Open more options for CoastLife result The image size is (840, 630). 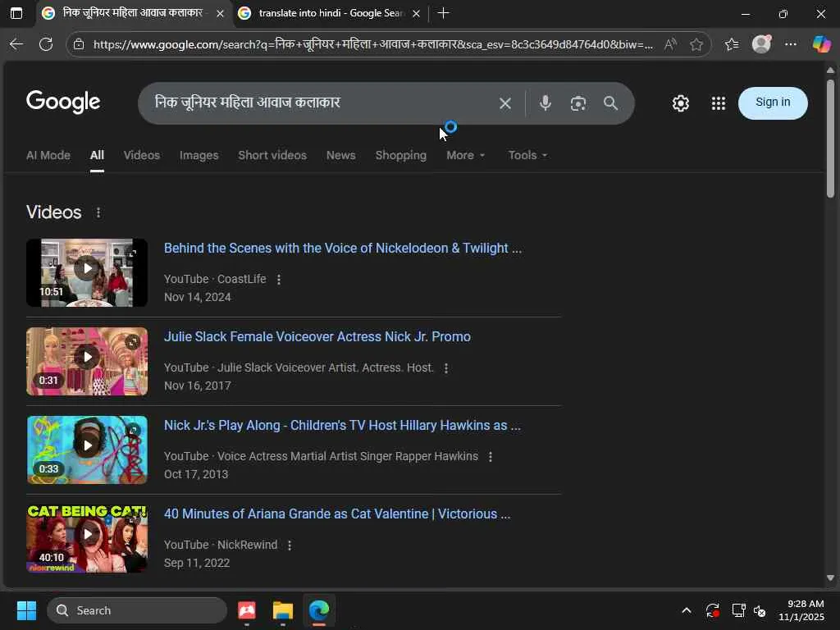pyautogui.click(x=279, y=280)
